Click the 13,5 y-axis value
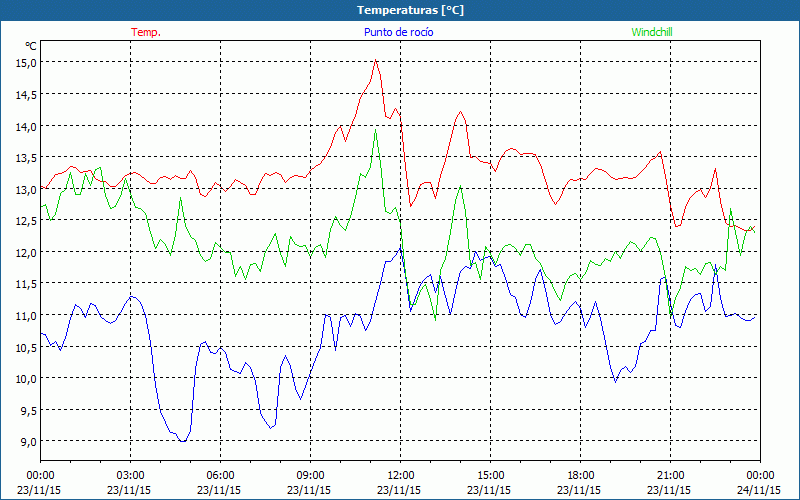 pos(27,158)
